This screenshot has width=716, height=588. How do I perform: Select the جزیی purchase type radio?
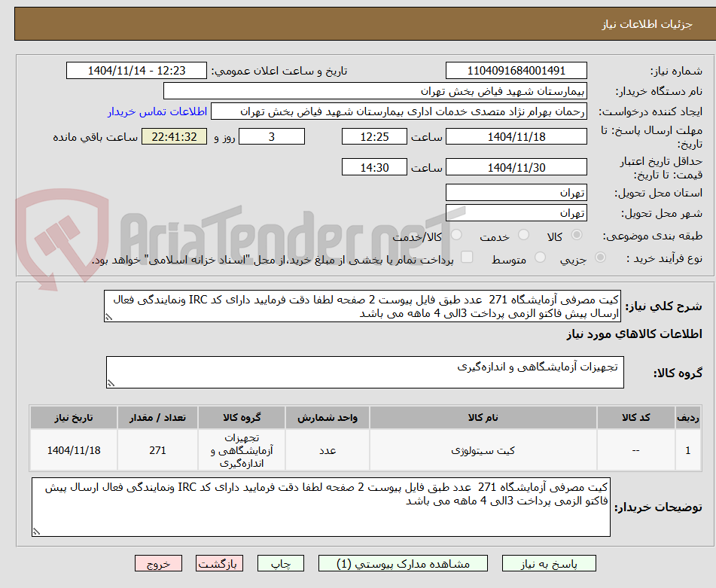600,257
